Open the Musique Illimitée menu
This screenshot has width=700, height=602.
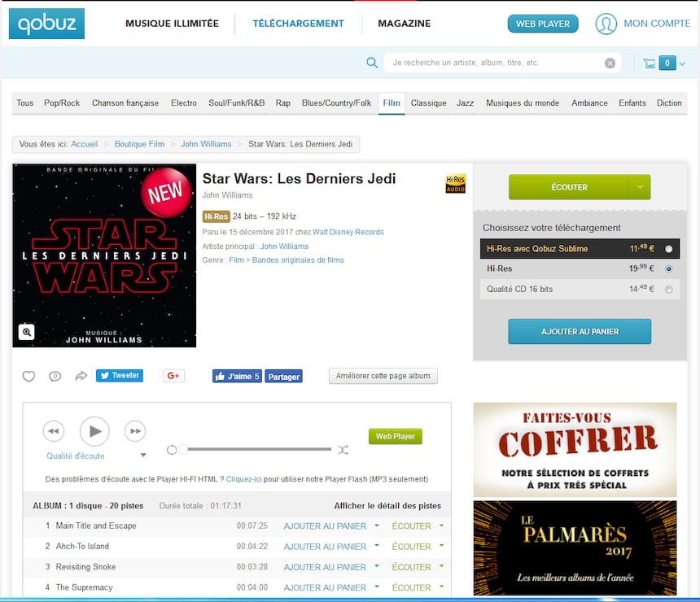click(x=172, y=24)
